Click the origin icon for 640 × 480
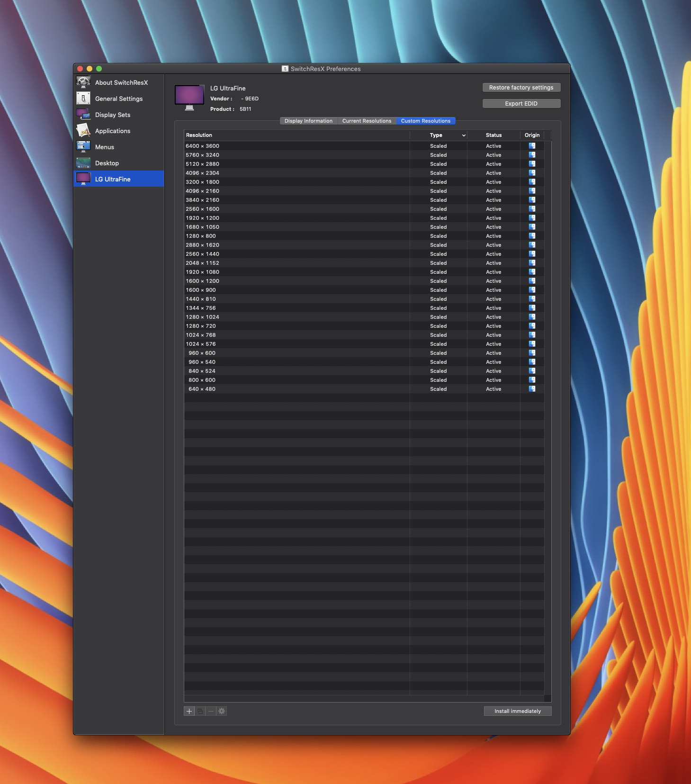Screen dimensions: 691x784 [x=532, y=389]
